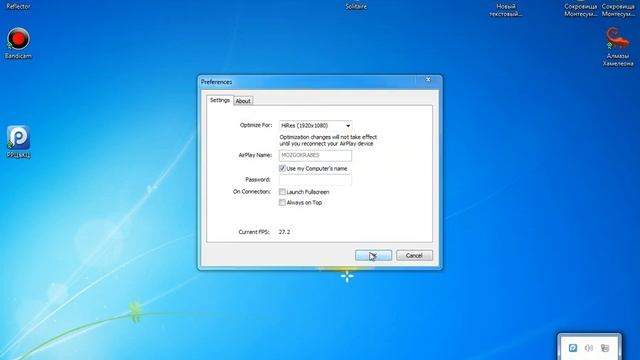The height and width of the screenshot is (360, 640).
Task: Click the Reflector icon in the tray popup
Action: pos(573,348)
